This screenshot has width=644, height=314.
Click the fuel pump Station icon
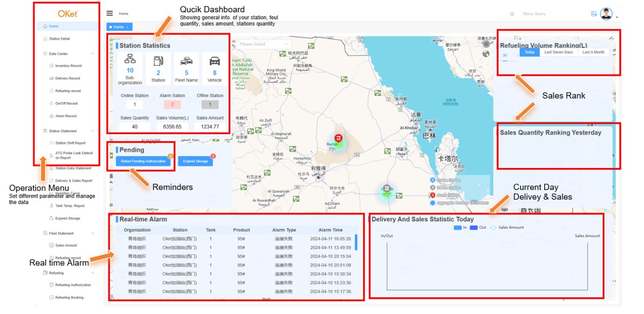pyautogui.click(x=158, y=61)
